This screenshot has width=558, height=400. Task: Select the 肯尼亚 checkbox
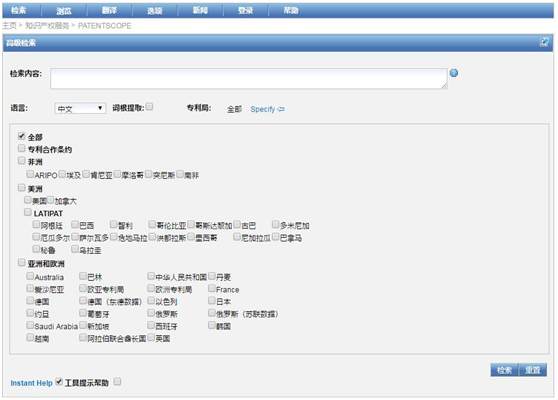click(86, 174)
